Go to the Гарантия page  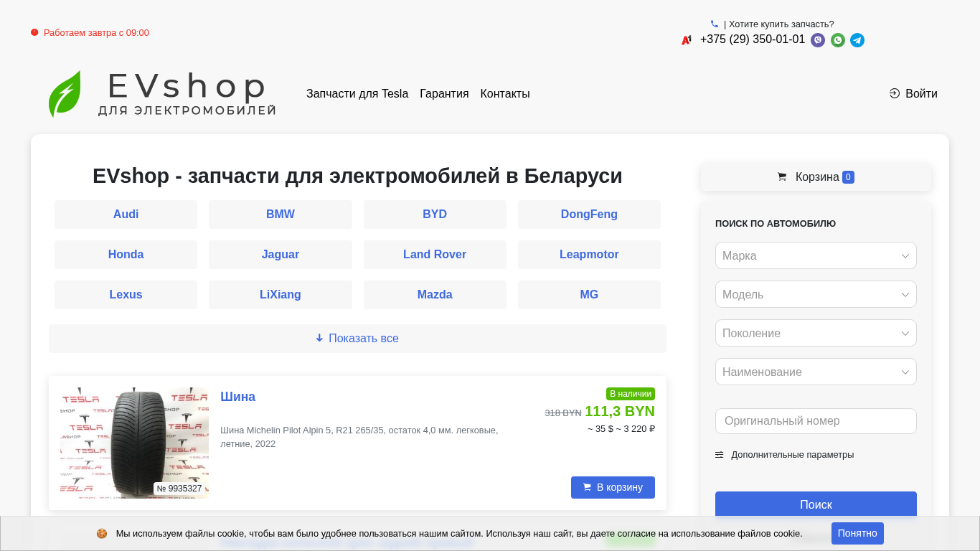click(x=444, y=94)
